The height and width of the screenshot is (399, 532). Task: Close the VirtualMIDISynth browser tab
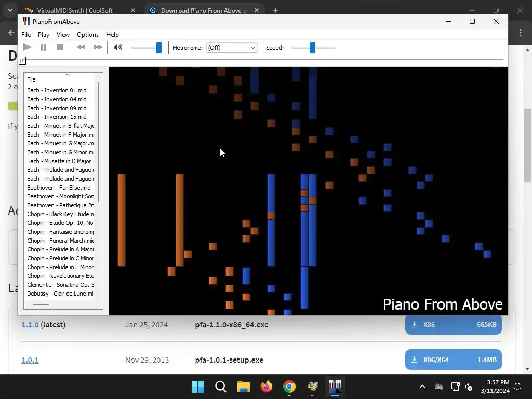click(133, 10)
